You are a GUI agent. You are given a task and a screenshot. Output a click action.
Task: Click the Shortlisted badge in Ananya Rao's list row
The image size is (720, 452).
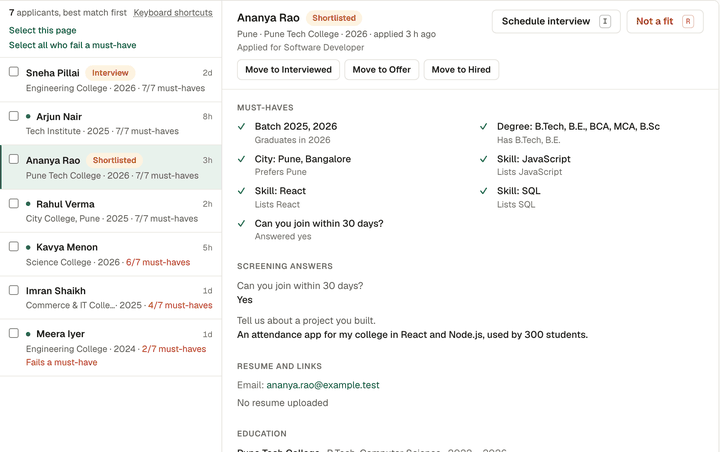[114, 160]
